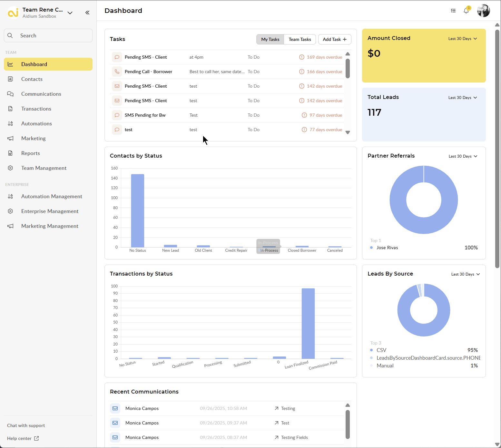
Task: Open the notifications bell
Action: (x=466, y=11)
